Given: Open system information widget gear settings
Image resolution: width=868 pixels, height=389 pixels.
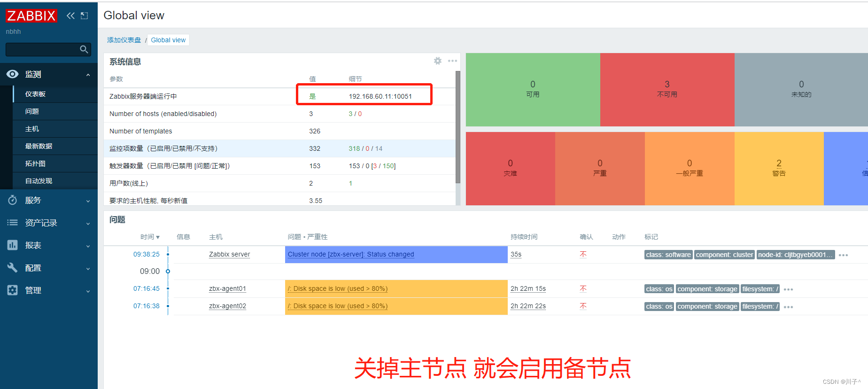Looking at the screenshot, I should (x=438, y=61).
